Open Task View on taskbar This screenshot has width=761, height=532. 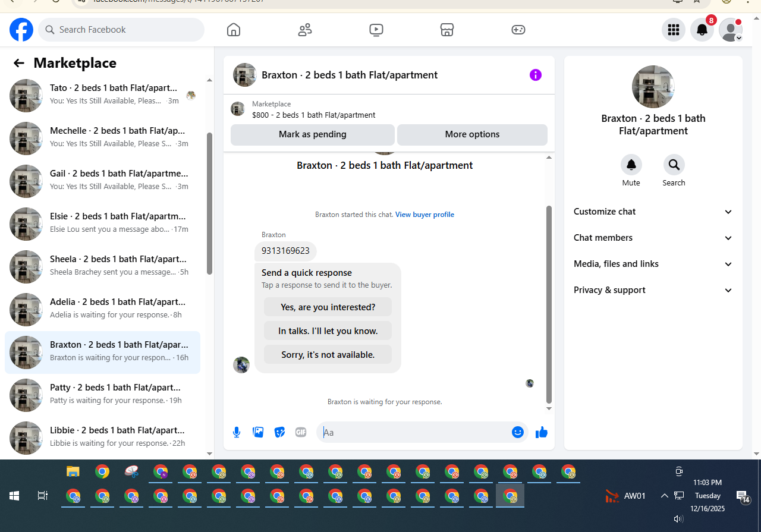(43, 496)
